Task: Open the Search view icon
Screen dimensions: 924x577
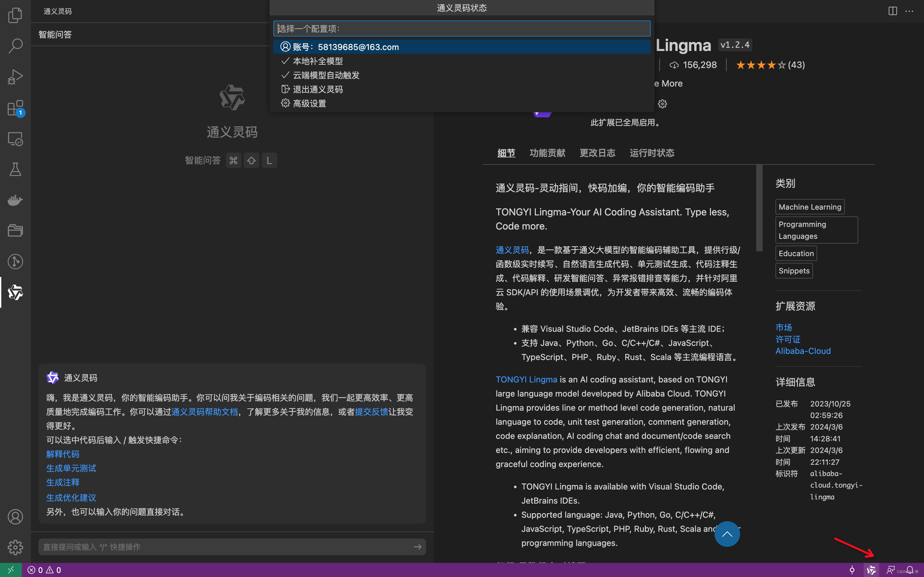Action: pos(15,46)
